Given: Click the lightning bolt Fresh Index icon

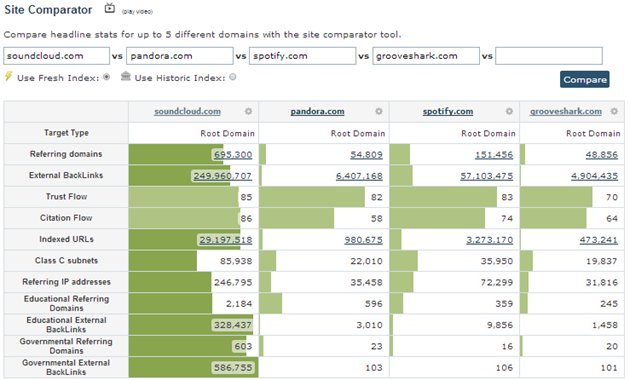Looking at the screenshot, I should [x=8, y=76].
